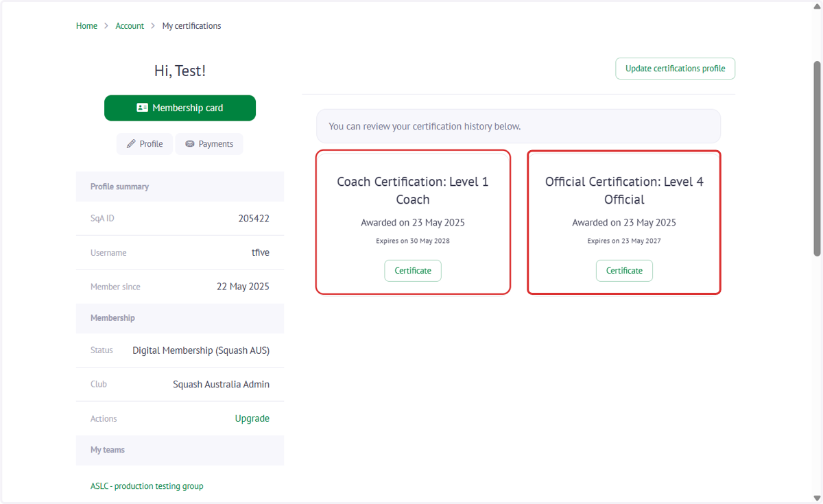Click the Official Certification: Level 4 Official title
Screen dimensions: 823x504
point(624,191)
